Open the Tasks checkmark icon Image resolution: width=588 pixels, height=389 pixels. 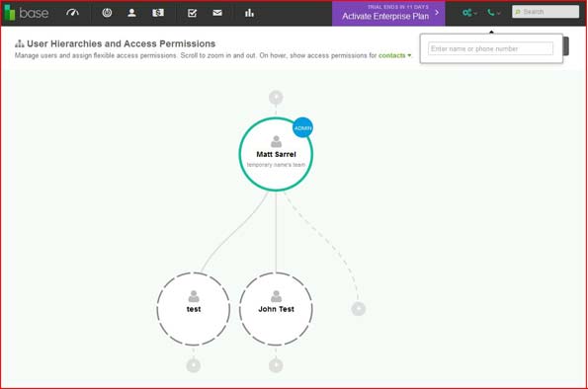click(x=192, y=13)
